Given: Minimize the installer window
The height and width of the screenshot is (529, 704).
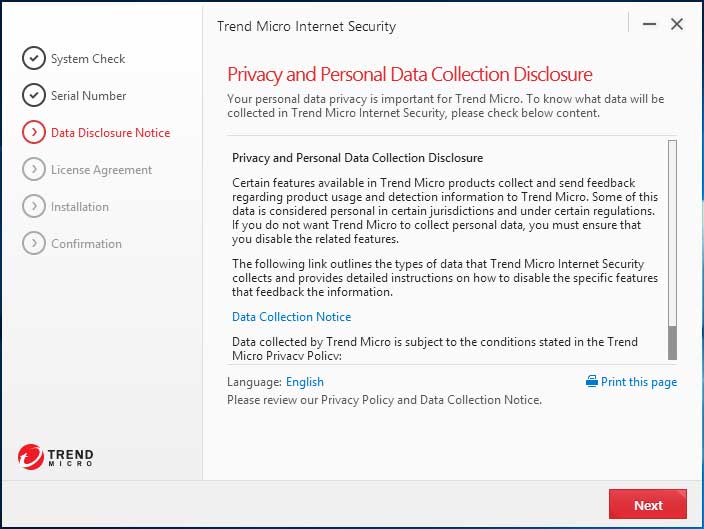Looking at the screenshot, I should (x=649, y=24).
